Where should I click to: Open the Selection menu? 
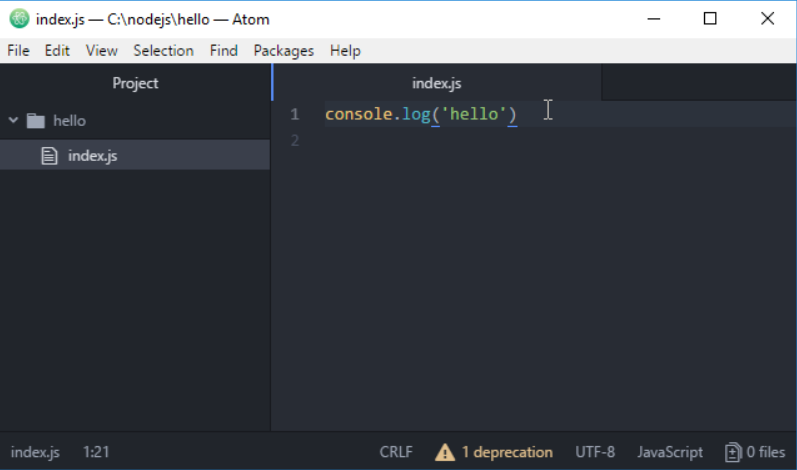click(163, 50)
